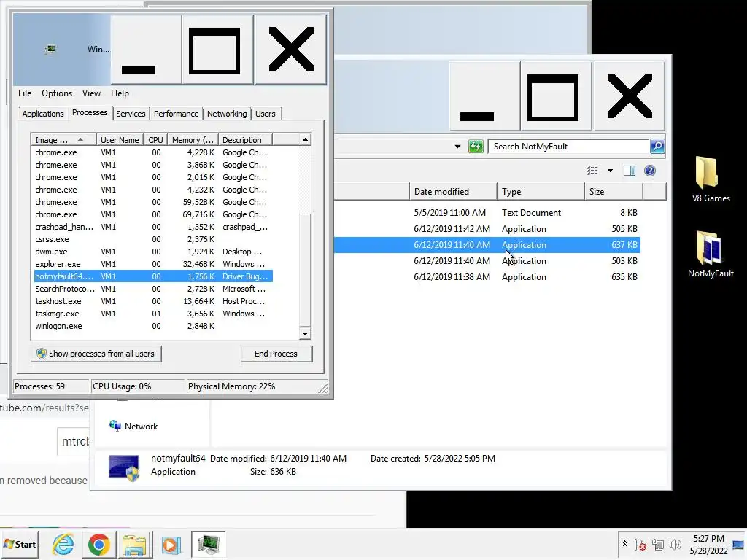Sort files by Type column
Image resolution: width=747 pixels, height=560 pixels.
pos(541,192)
